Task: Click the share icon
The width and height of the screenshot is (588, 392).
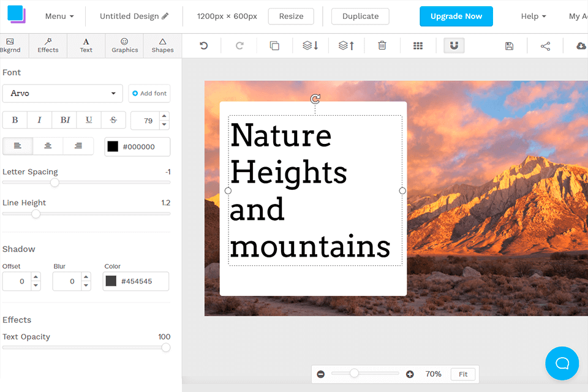Action: coord(545,46)
